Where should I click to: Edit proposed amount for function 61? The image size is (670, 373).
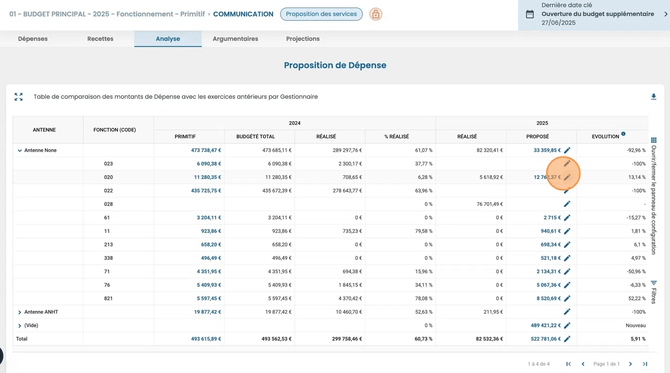pyautogui.click(x=567, y=218)
